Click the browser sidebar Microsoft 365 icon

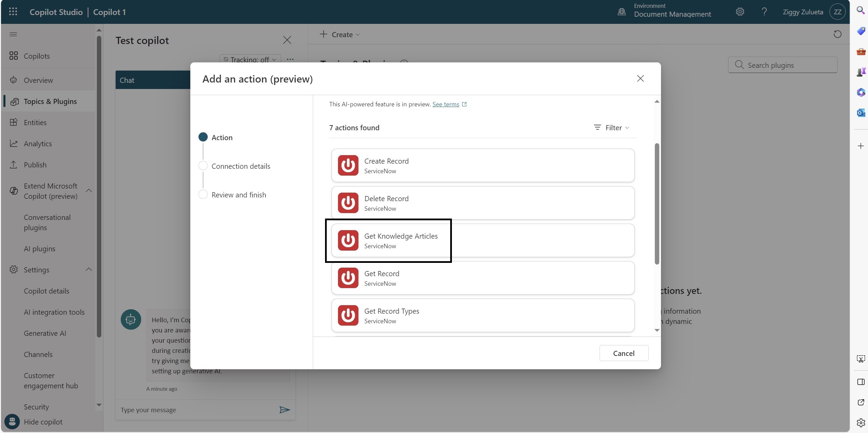point(860,92)
